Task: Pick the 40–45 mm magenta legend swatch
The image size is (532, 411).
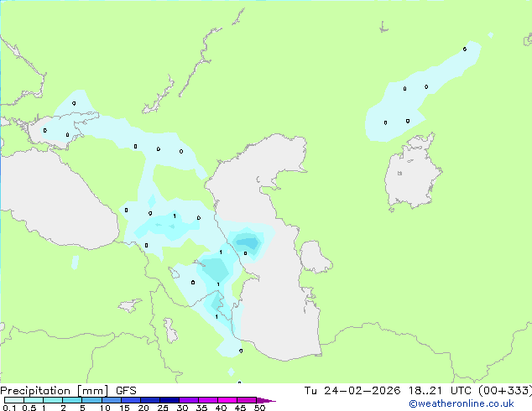Action: click(x=227, y=400)
